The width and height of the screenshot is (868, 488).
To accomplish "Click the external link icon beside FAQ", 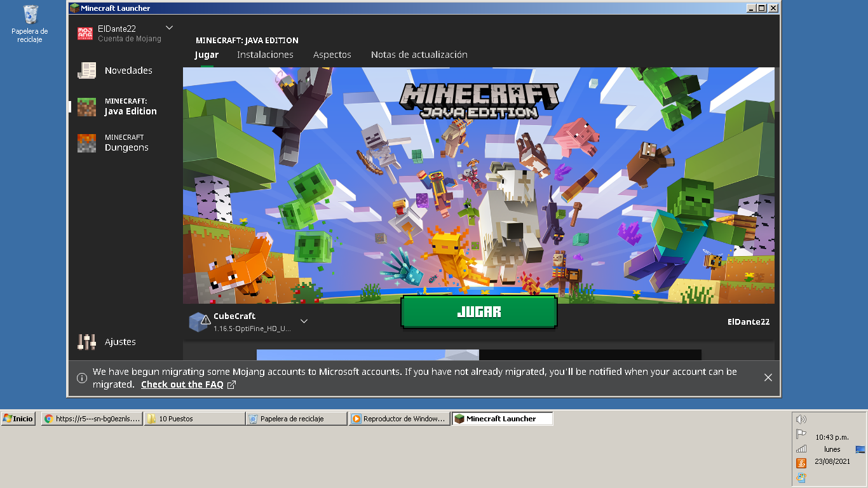I will coord(232,384).
